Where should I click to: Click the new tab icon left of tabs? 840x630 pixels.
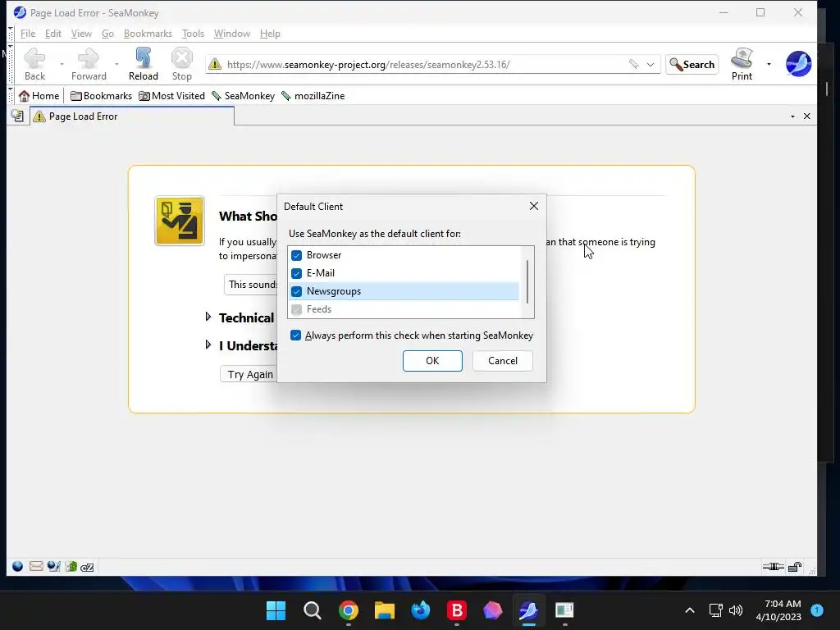(x=18, y=116)
